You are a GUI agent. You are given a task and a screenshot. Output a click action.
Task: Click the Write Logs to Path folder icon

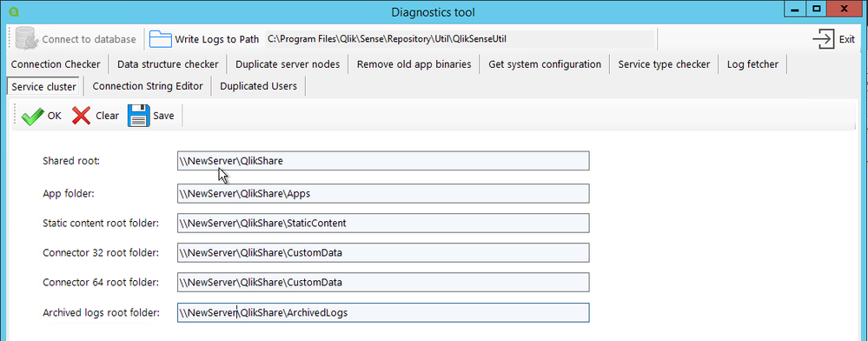[161, 39]
